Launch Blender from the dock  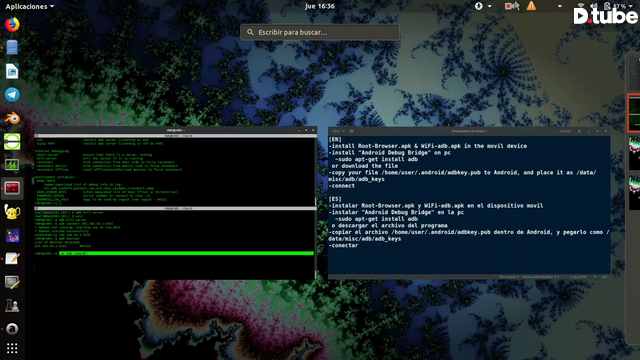tap(12, 118)
